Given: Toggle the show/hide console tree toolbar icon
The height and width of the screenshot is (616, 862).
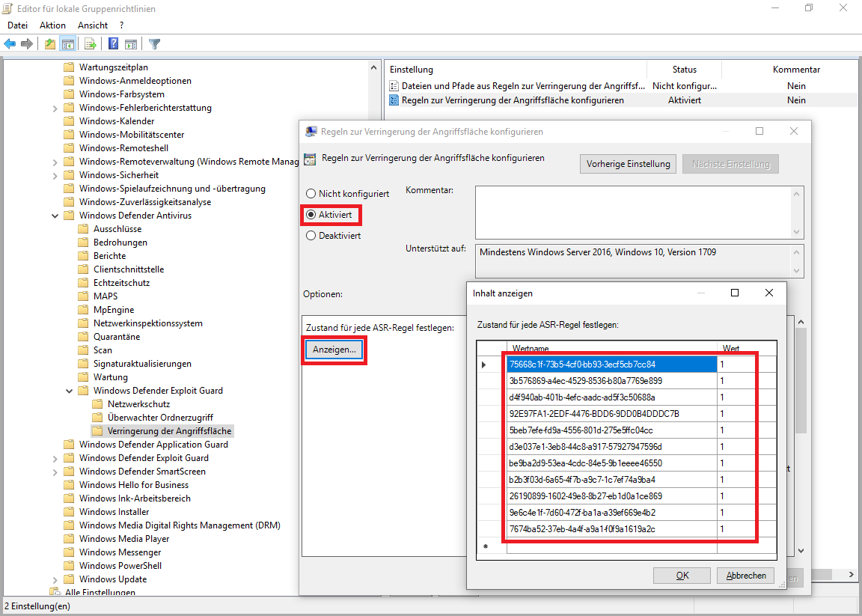Looking at the screenshot, I should pos(68,44).
